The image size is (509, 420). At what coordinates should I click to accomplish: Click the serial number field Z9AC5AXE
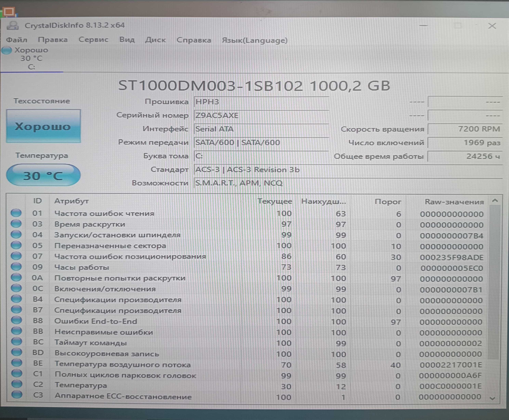pyautogui.click(x=261, y=115)
